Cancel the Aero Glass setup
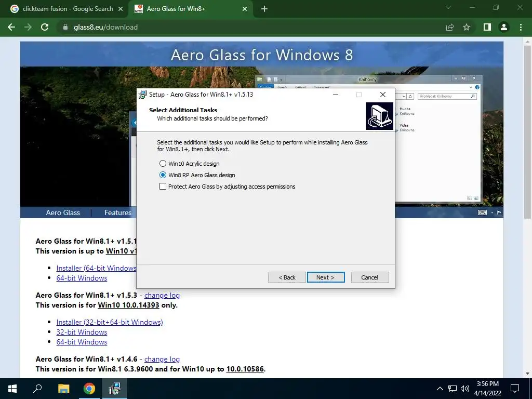 coord(370,277)
